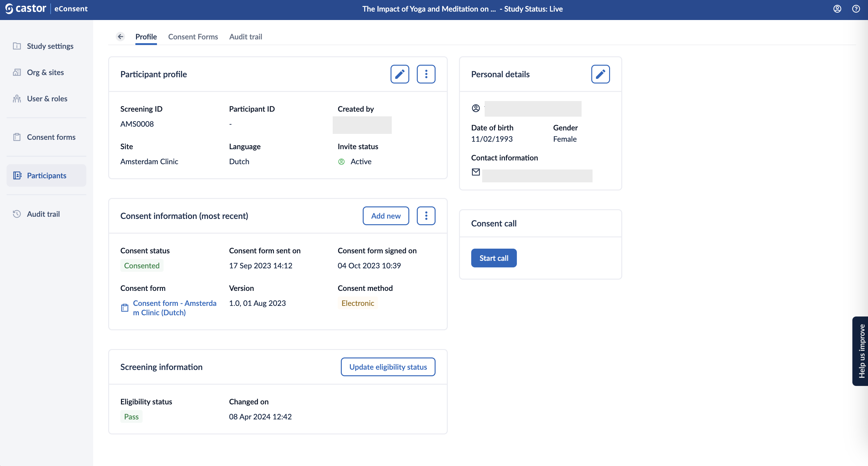Screen dimensions: 868x466
Task: Click the signed date 04 Oct 2023 10:39
Action: (369, 266)
